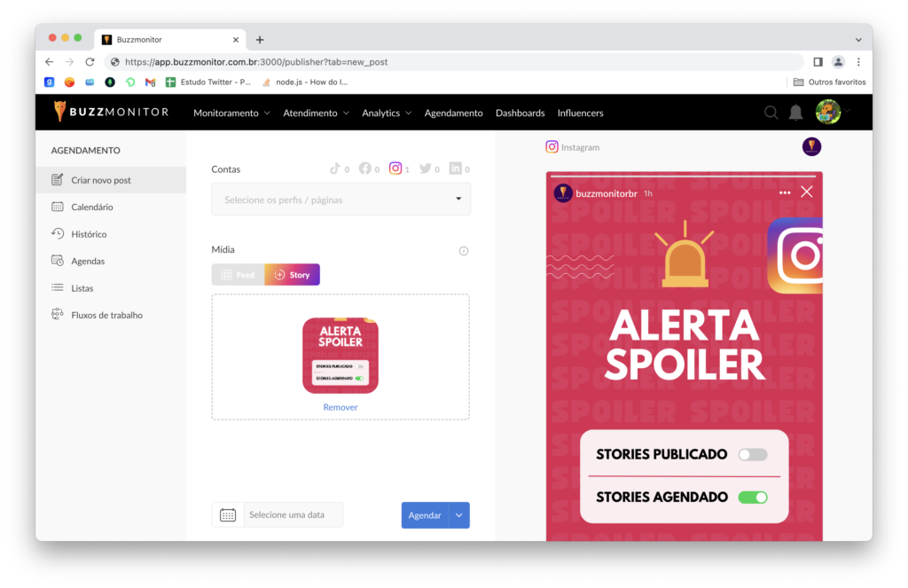Open Calendário in the sidebar
908x588 pixels.
(x=92, y=207)
